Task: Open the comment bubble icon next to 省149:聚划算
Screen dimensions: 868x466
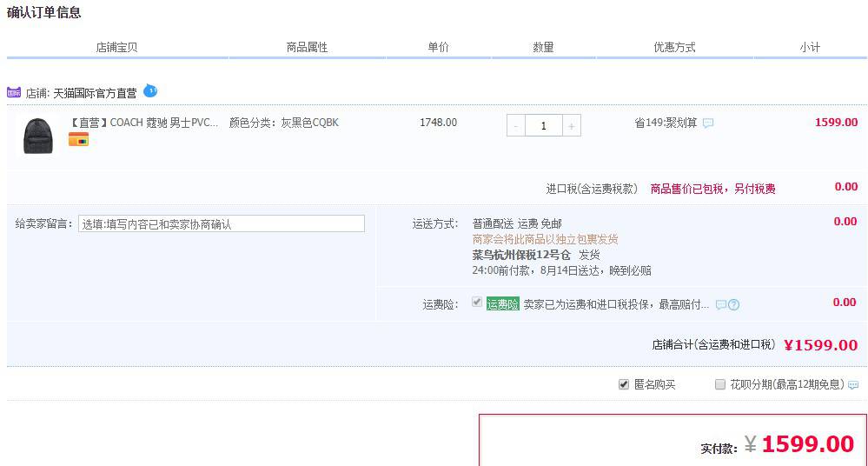Action: [708, 123]
